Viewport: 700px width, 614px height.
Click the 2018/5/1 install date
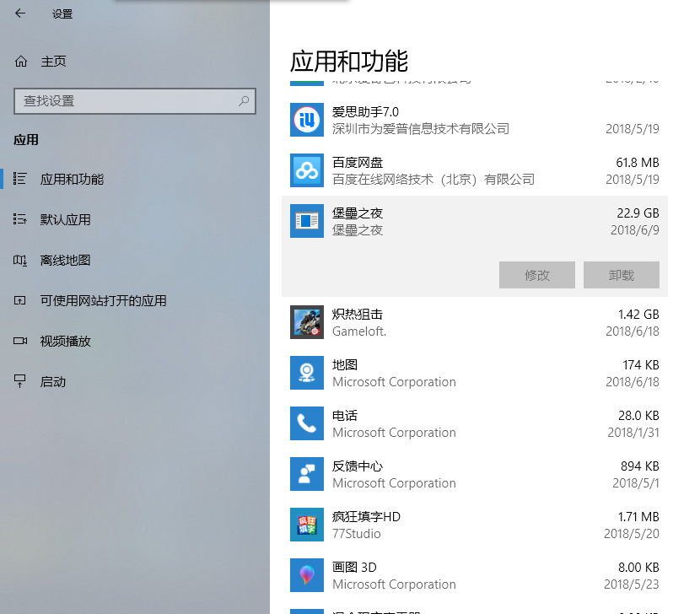tap(636, 483)
